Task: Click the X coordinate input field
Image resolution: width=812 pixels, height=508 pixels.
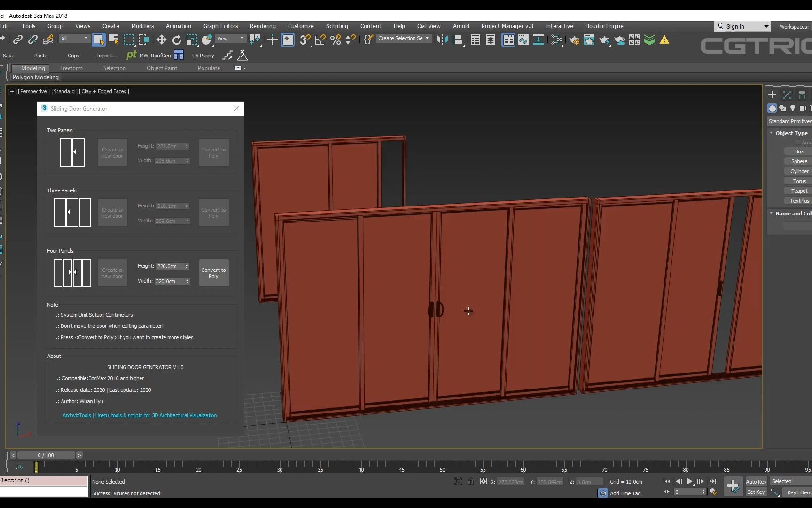Action: click(511, 482)
